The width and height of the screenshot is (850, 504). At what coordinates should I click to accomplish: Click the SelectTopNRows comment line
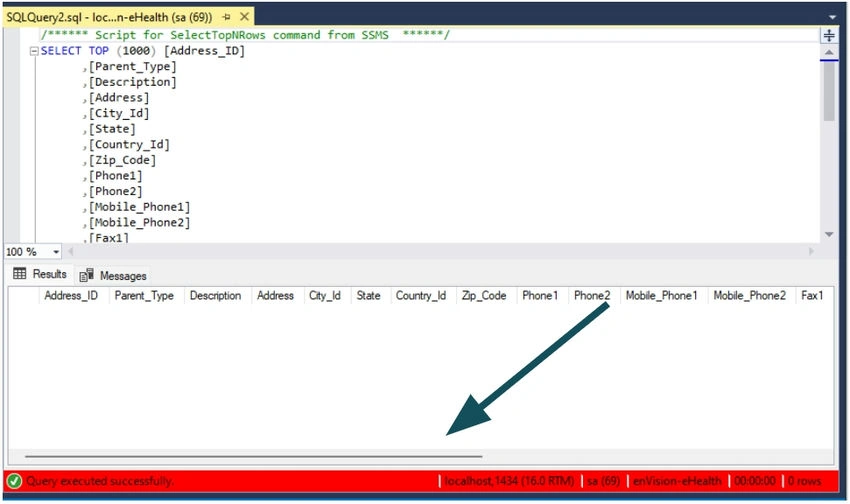pos(245,35)
